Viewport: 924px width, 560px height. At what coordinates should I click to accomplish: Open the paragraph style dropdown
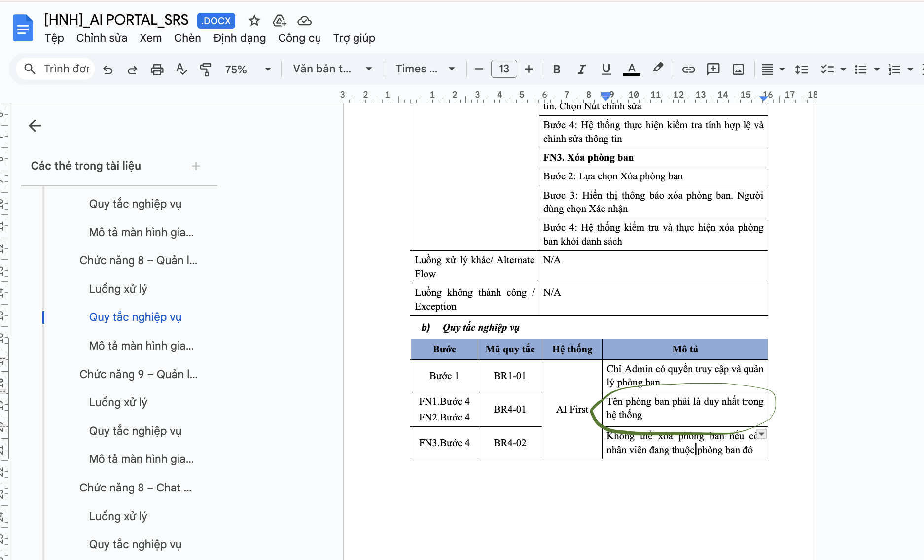coord(332,69)
